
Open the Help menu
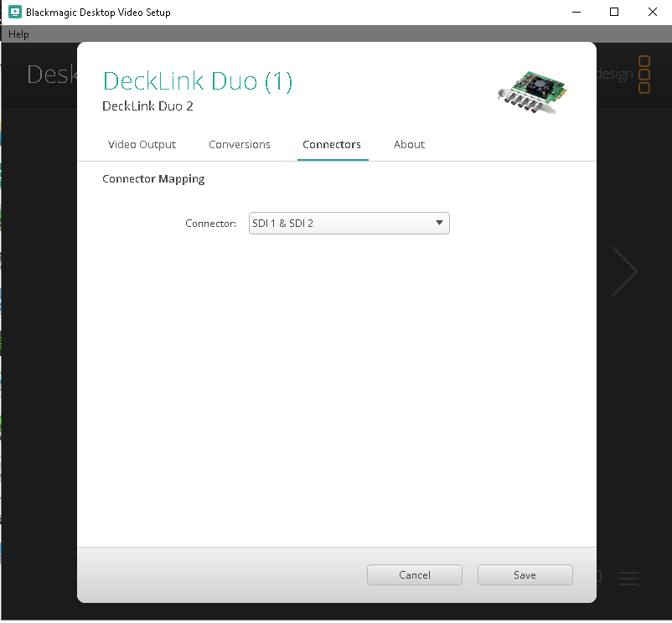click(x=18, y=34)
